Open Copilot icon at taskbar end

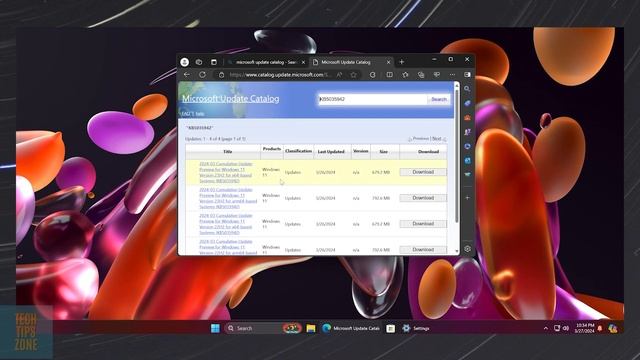click(x=613, y=328)
